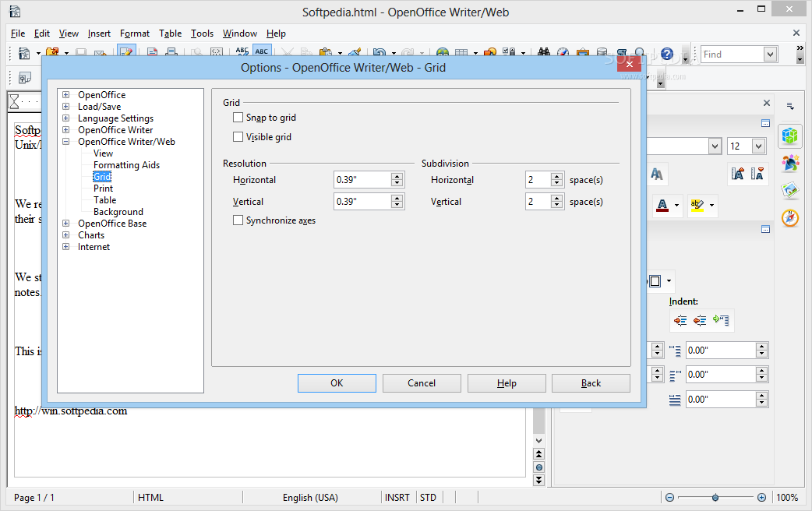Switch to hanging indent icon in sidebar
Viewport: 812px width, 511px height.
click(720, 320)
